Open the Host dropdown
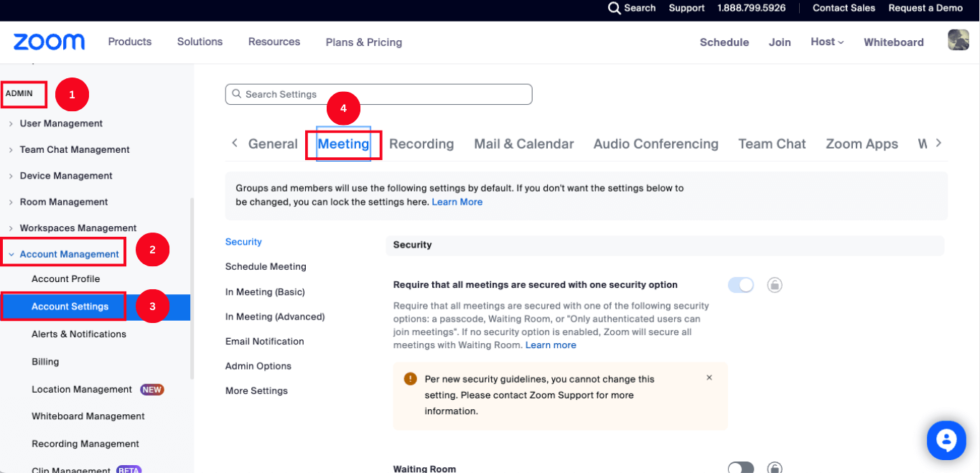Screen dimensions: 980x473 (827, 42)
